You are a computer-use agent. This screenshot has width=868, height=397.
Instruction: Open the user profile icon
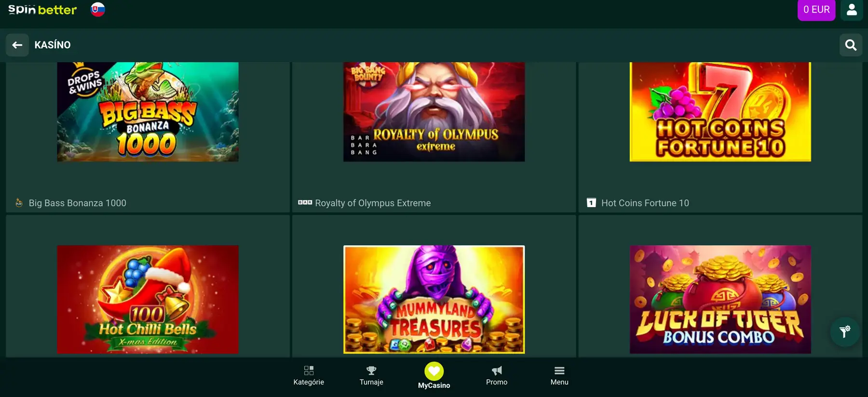852,10
